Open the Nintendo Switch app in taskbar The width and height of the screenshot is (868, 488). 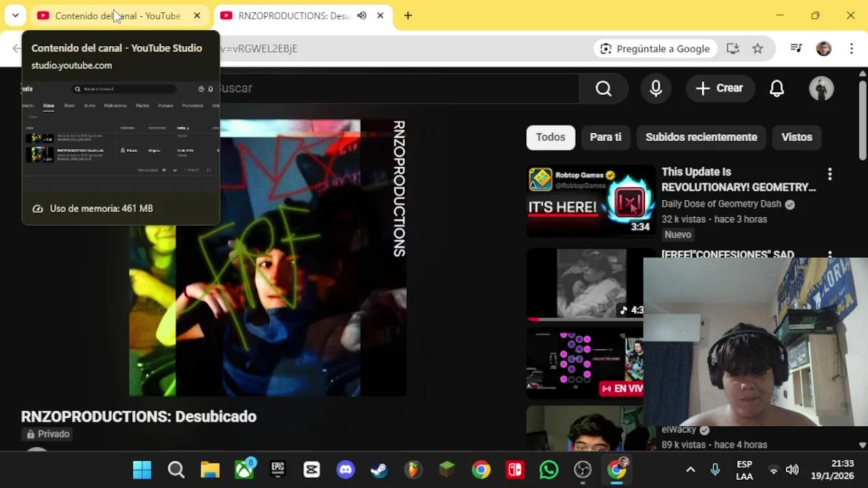[x=515, y=470]
